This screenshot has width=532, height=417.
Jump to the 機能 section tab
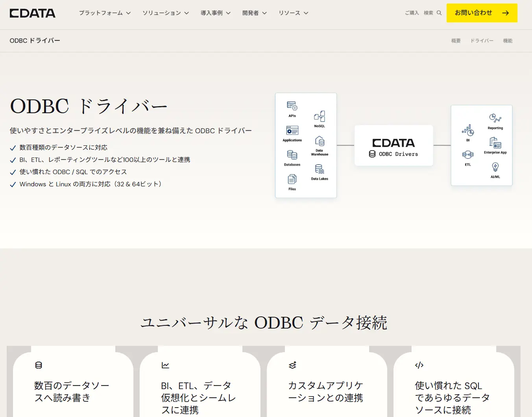[x=508, y=41]
